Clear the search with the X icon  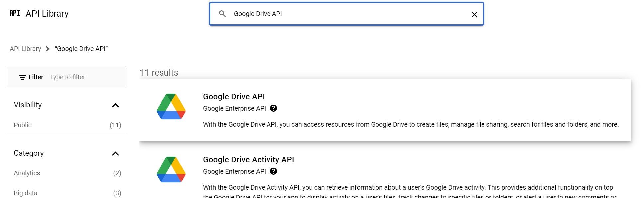coord(474,14)
